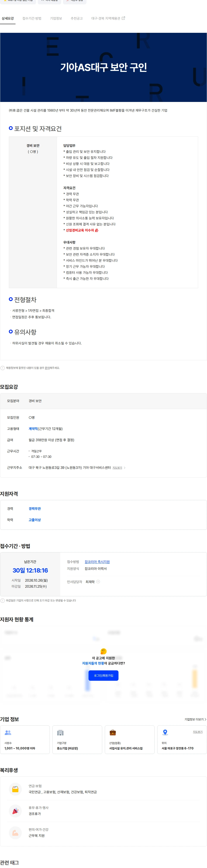Expand 인사담당자 최재학 plus icon
The image size is (207, 868).
coord(98,581)
